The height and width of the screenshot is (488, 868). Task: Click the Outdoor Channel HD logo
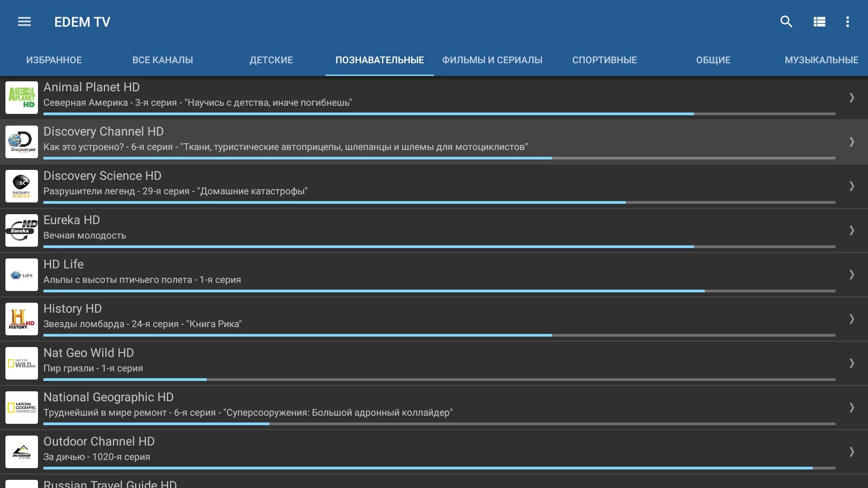pyautogui.click(x=22, y=452)
